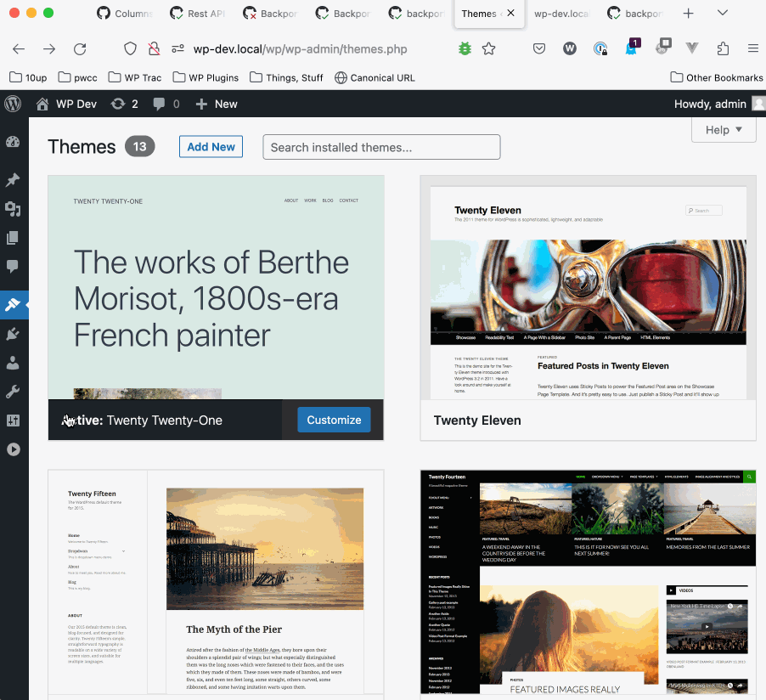This screenshot has height=700, width=766.
Task: Open the Tools wrench sidebar icon
Action: (14, 392)
